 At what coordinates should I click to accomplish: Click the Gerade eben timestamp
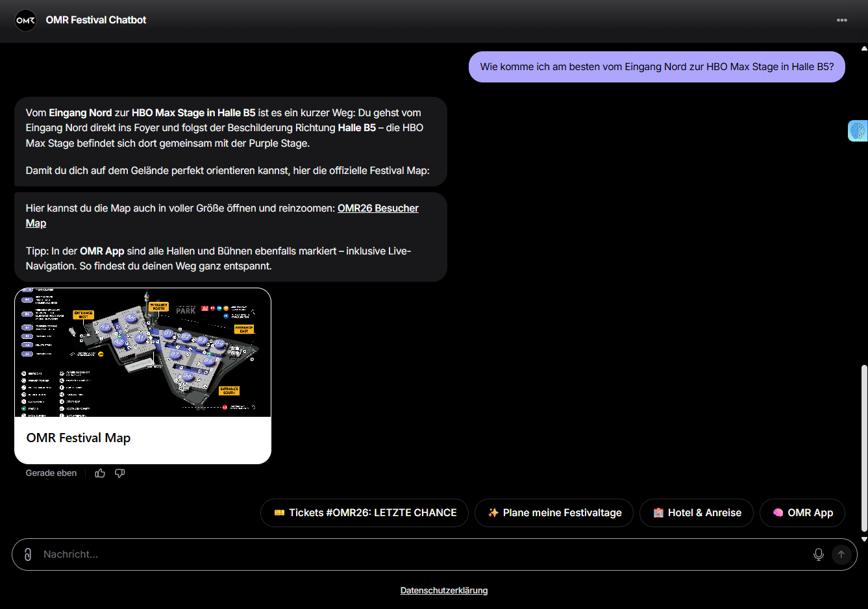coord(51,473)
